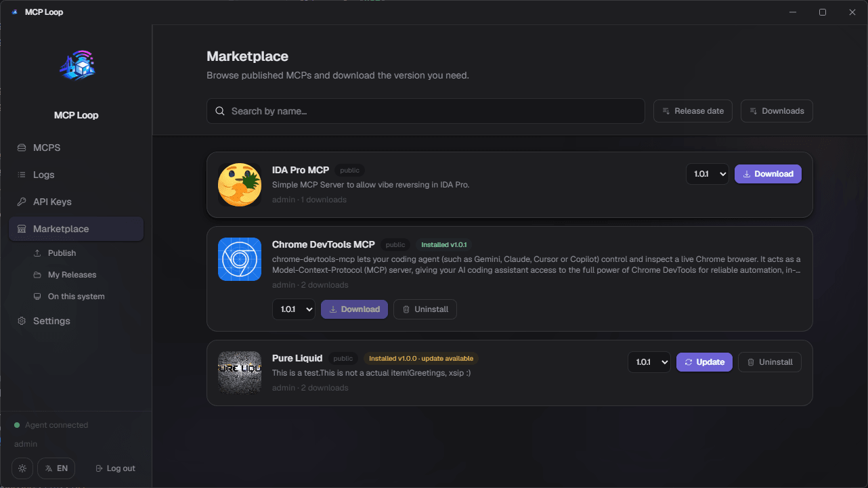Viewport: 868px width, 488px height.
Task: Sort marketplace by Release date
Action: tap(693, 111)
